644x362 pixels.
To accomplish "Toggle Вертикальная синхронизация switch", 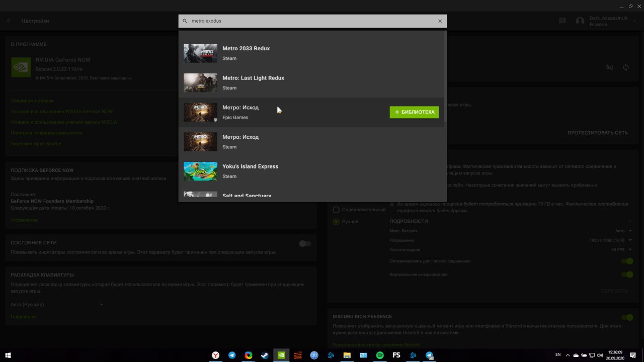I will coord(627,275).
